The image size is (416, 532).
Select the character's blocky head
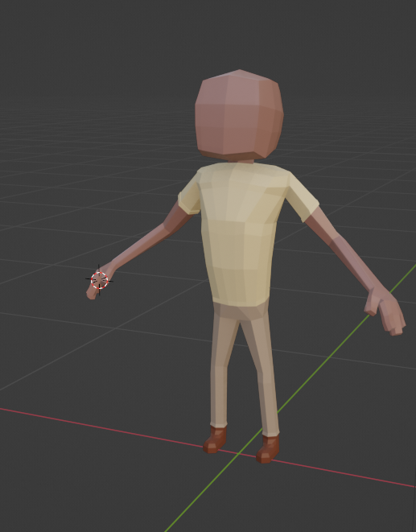[x=239, y=114]
